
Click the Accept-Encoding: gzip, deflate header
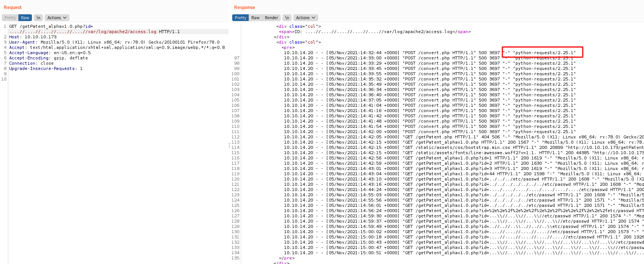[48, 58]
